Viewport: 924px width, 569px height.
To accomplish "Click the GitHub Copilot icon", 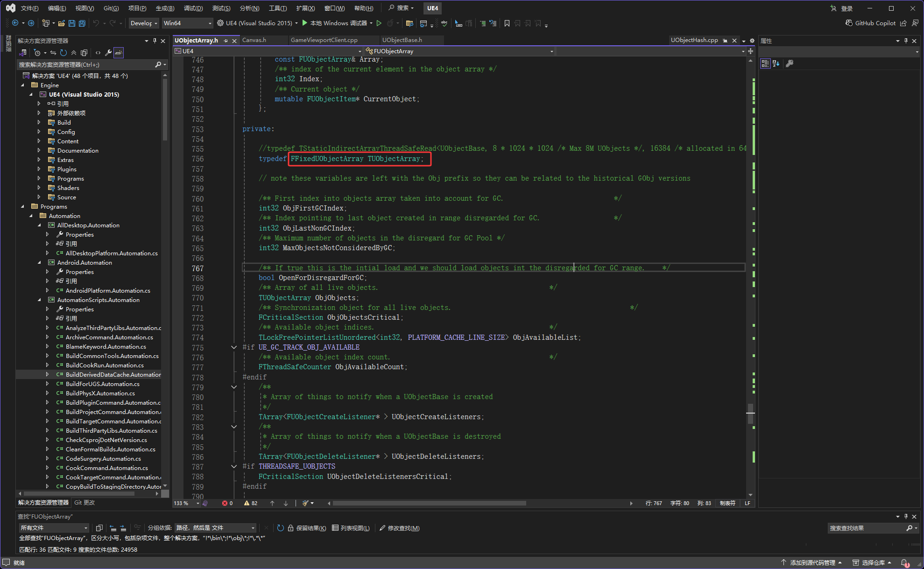I will [x=849, y=23].
